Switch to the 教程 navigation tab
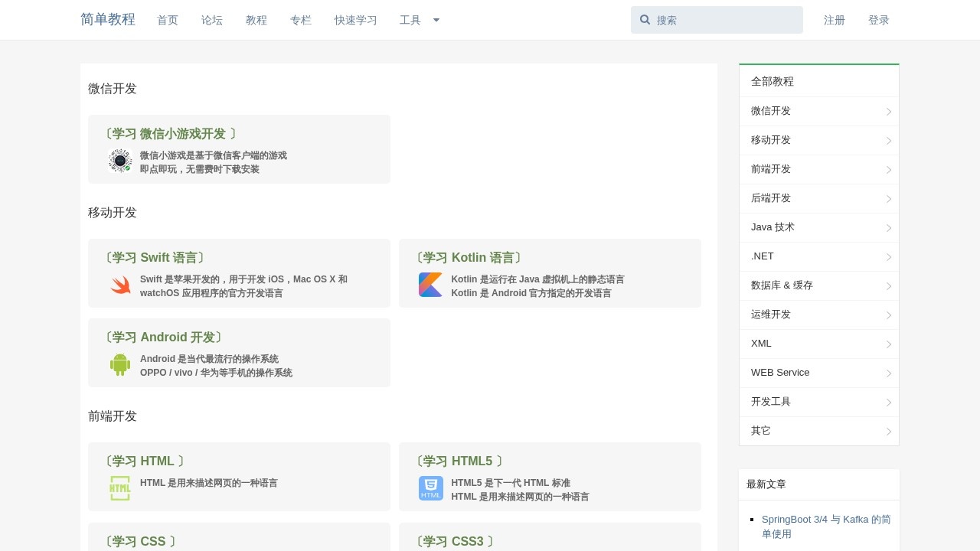 point(256,21)
